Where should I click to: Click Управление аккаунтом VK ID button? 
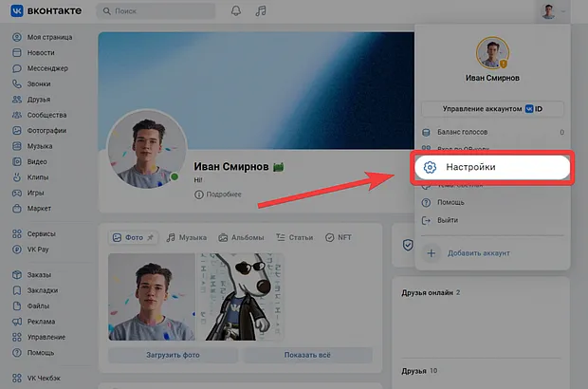tap(492, 109)
